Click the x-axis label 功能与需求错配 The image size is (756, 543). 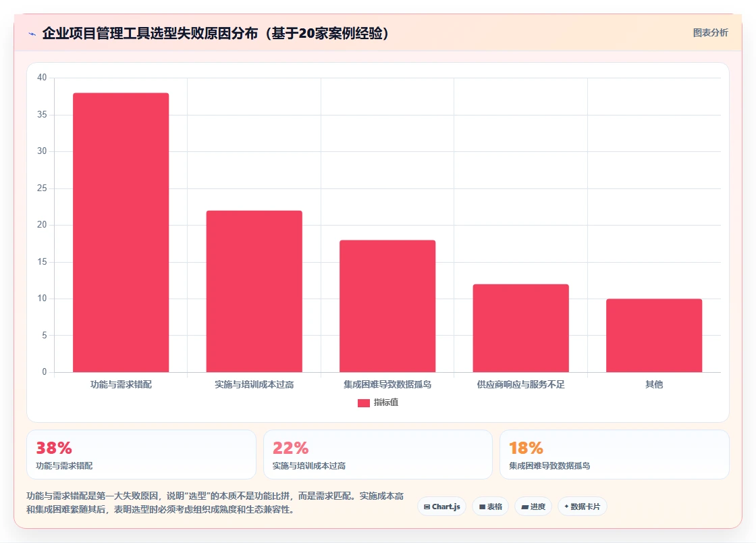click(121, 384)
